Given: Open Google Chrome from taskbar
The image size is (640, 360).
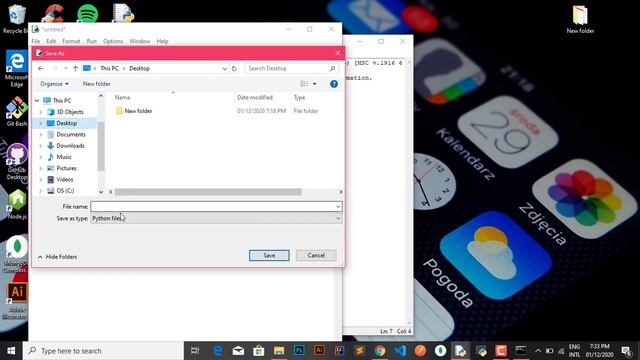Looking at the screenshot, I should [x=380, y=351].
